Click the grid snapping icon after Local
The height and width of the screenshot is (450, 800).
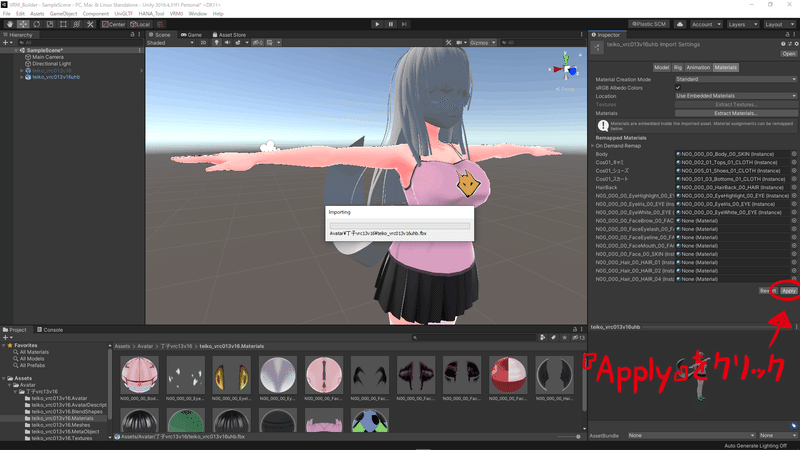(160, 24)
